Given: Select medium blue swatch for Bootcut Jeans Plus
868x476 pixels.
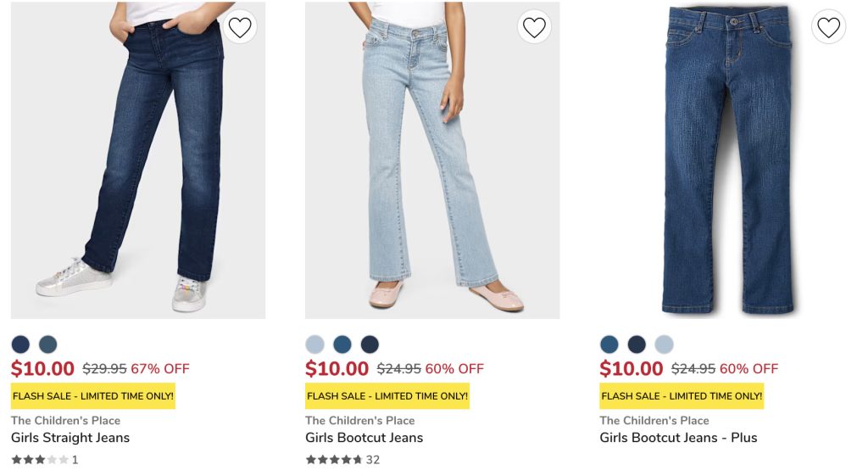Looking at the screenshot, I should 609,344.
